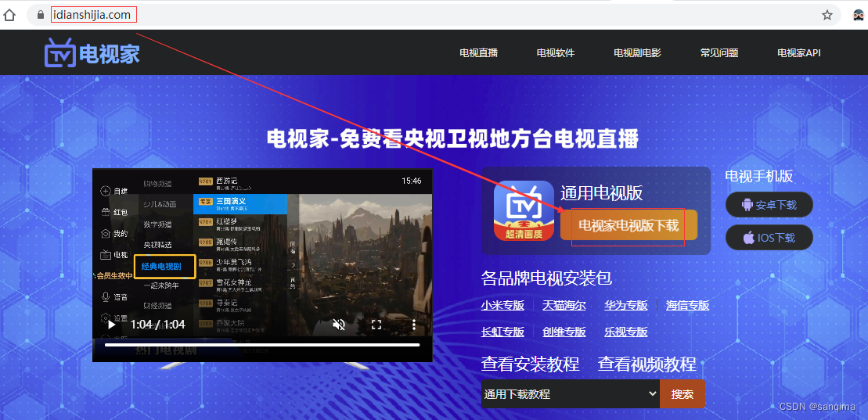This screenshot has width=868, height=420.
Task: Click the 查看安装教程 heading
Action: click(531, 364)
